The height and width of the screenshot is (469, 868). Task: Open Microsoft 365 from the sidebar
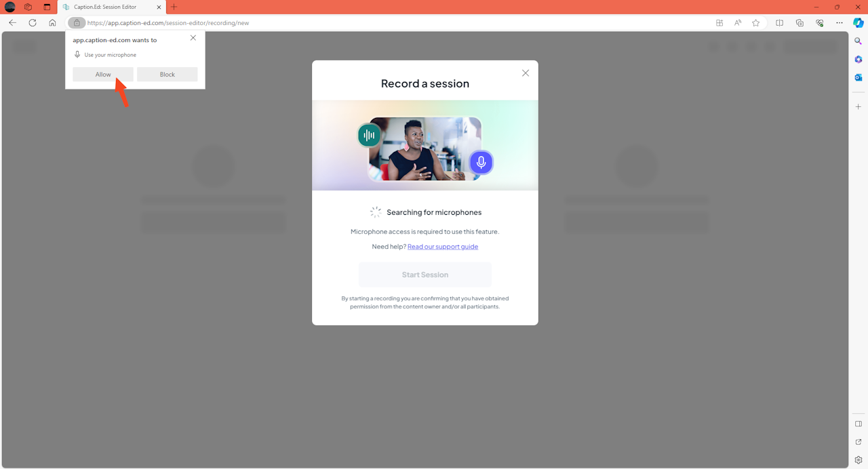coord(859,60)
